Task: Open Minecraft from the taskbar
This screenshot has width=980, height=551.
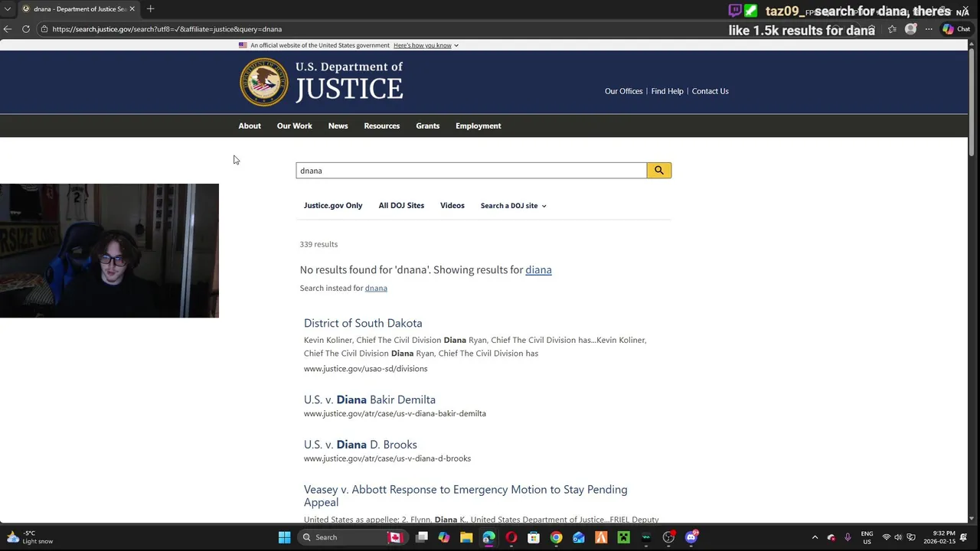Action: (623, 537)
